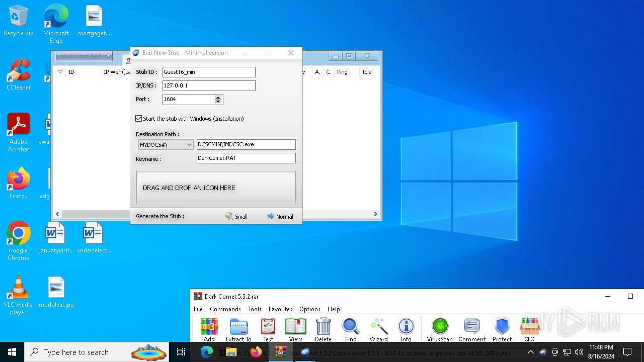
Task: Click the taskbar search box
Action: coord(97,352)
